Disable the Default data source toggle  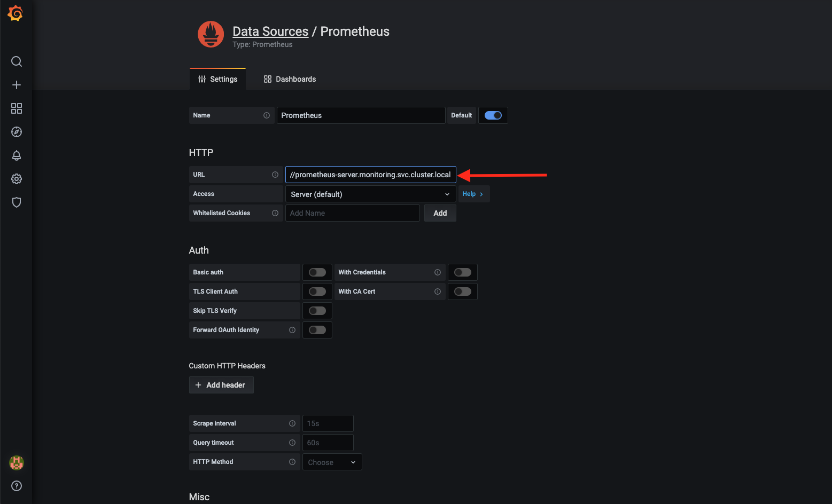(x=493, y=115)
